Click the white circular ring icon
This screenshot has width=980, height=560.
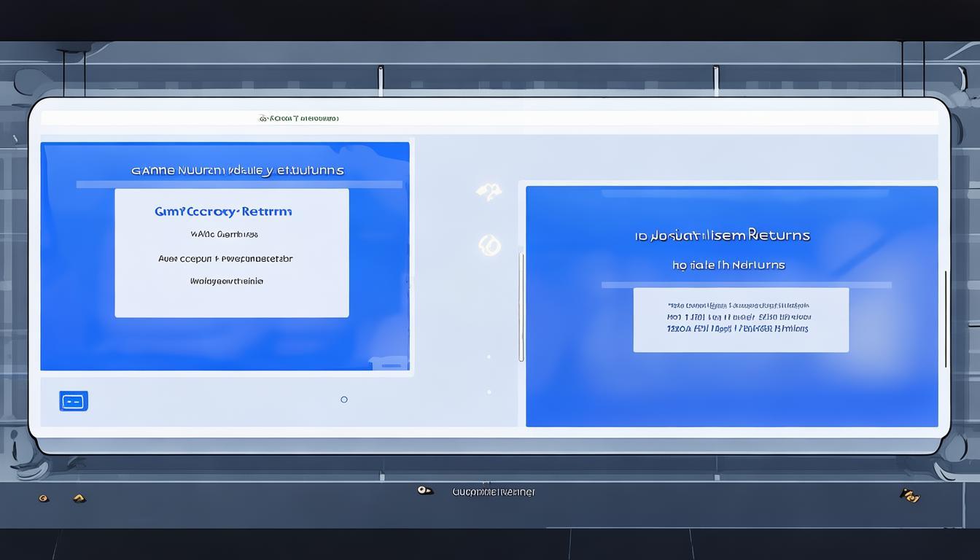point(489,246)
